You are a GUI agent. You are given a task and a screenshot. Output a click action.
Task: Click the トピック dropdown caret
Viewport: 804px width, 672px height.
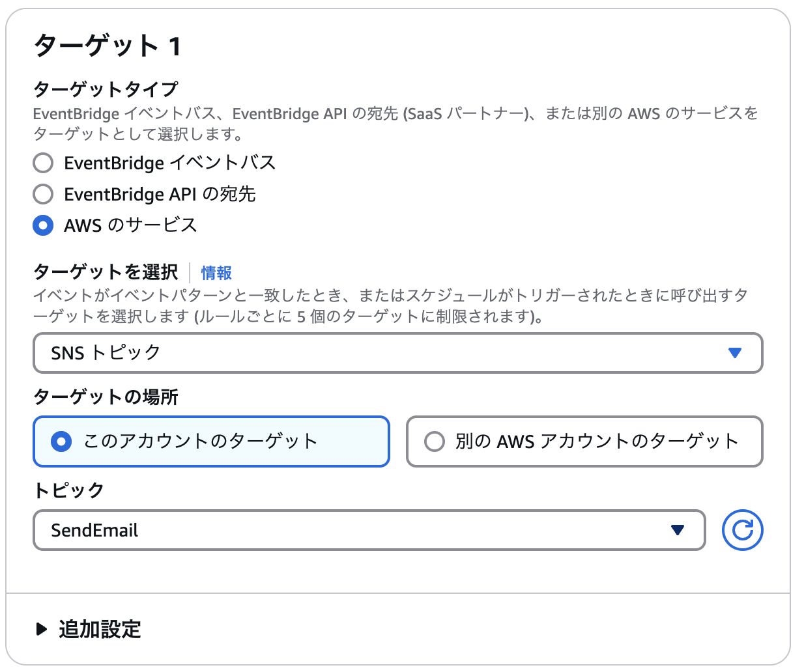tap(678, 530)
